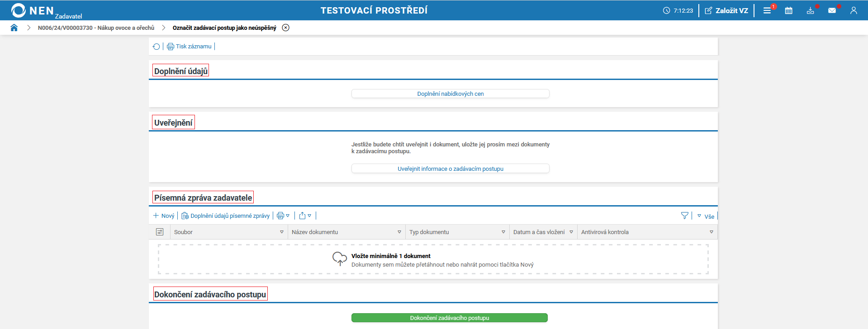Open the Vše view dropdown
Image resolution: width=868 pixels, height=329 pixels.
706,216
